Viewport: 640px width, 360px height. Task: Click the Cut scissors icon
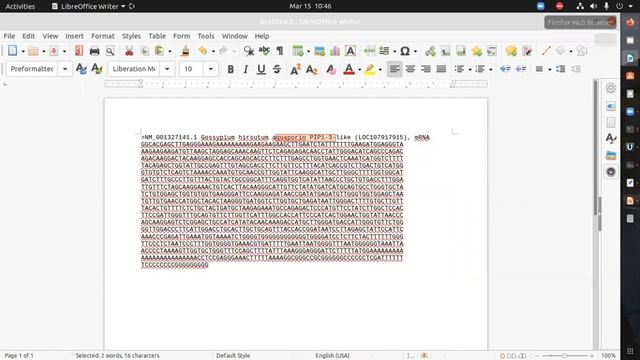129,51
